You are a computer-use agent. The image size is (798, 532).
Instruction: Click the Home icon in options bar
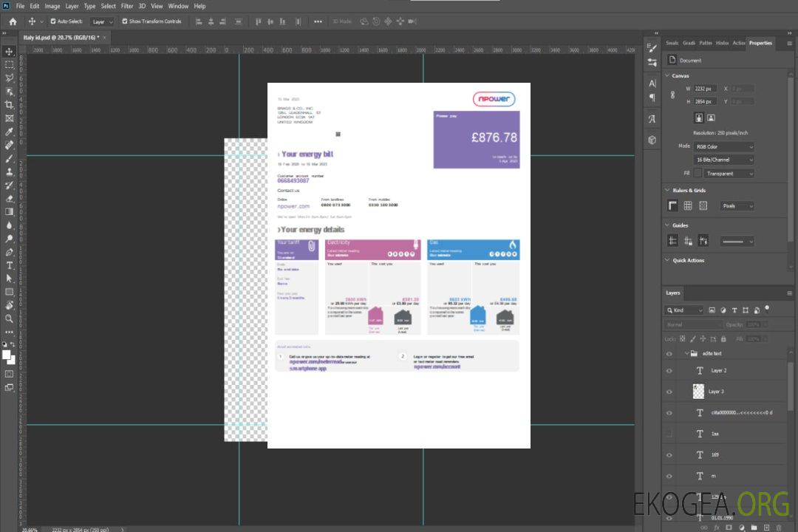click(x=13, y=21)
